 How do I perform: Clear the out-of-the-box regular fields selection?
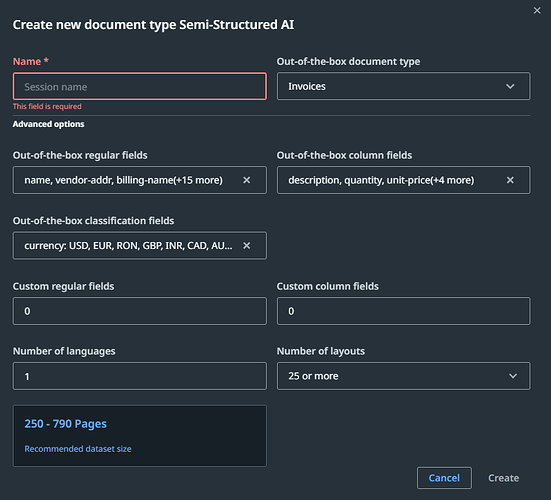click(x=247, y=180)
